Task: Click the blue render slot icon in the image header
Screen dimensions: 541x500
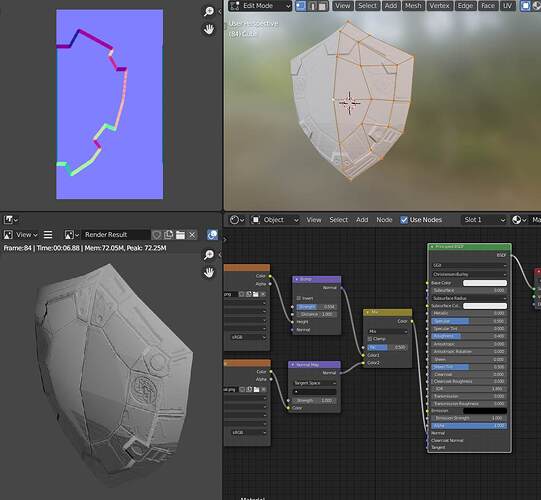Action: [212, 235]
